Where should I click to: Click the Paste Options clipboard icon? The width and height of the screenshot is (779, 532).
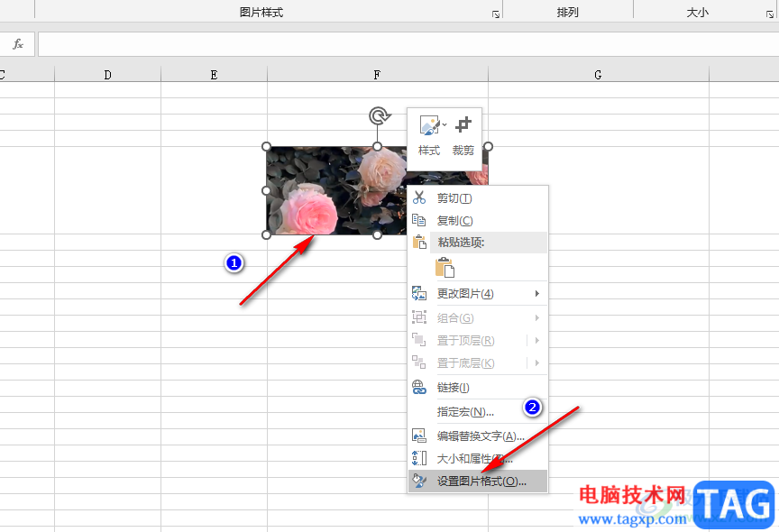pos(419,242)
